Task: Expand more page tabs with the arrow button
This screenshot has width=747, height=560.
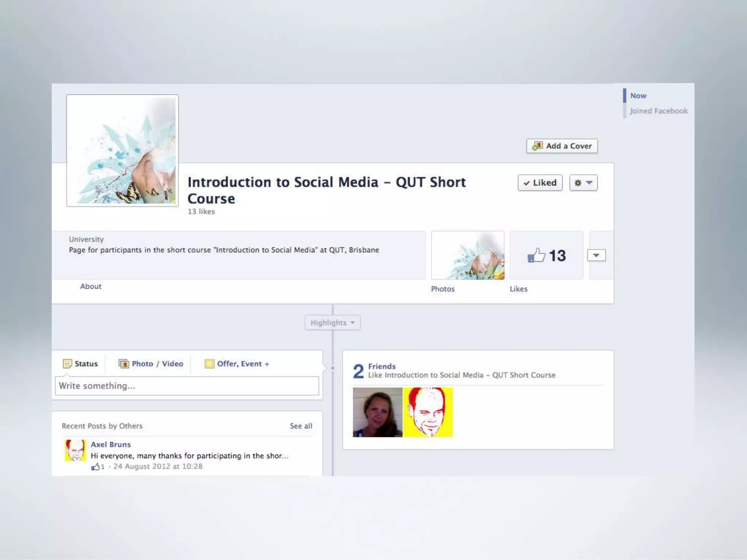Action: tap(596, 255)
